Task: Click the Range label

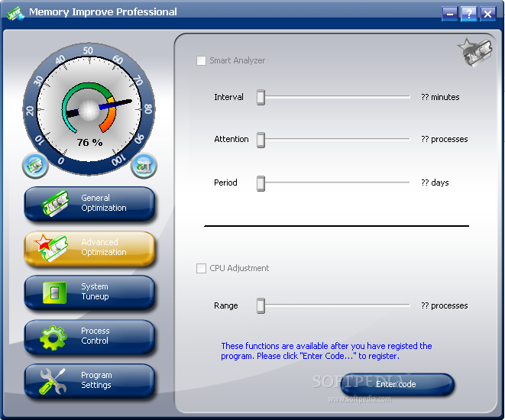Action: click(226, 305)
